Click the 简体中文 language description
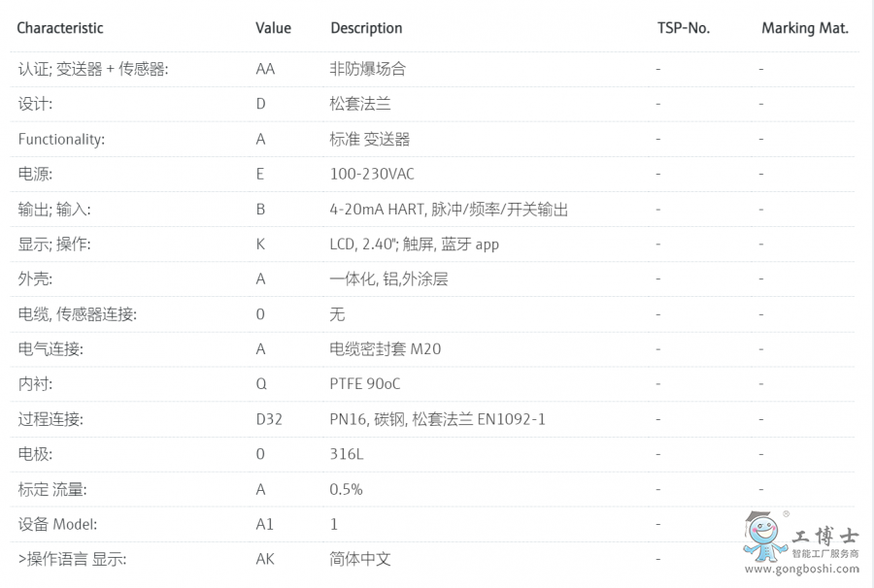The image size is (874, 588). pyautogui.click(x=360, y=559)
